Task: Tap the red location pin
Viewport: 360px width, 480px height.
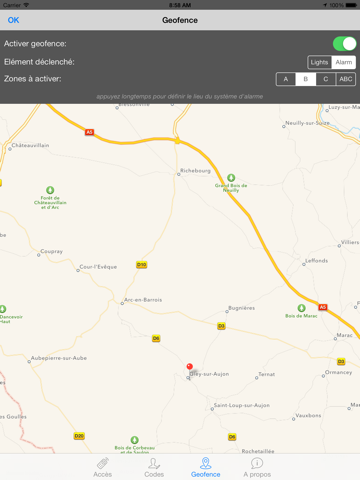Action: (190, 367)
